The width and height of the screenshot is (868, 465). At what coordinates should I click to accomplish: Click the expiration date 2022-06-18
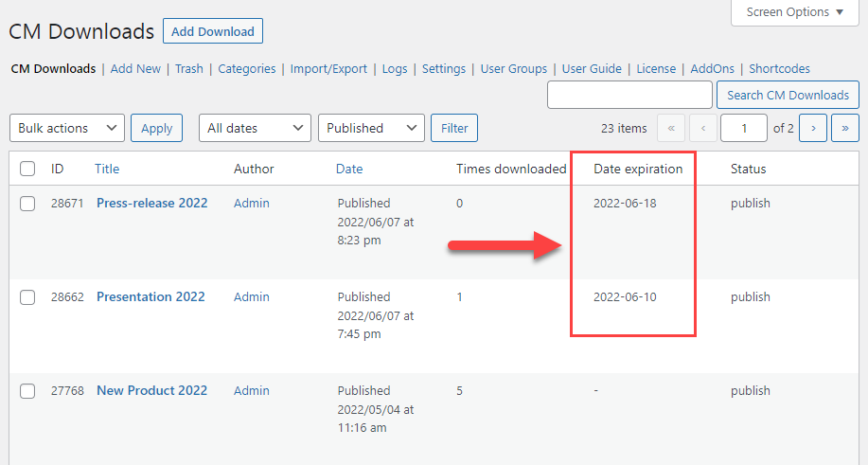(x=625, y=204)
